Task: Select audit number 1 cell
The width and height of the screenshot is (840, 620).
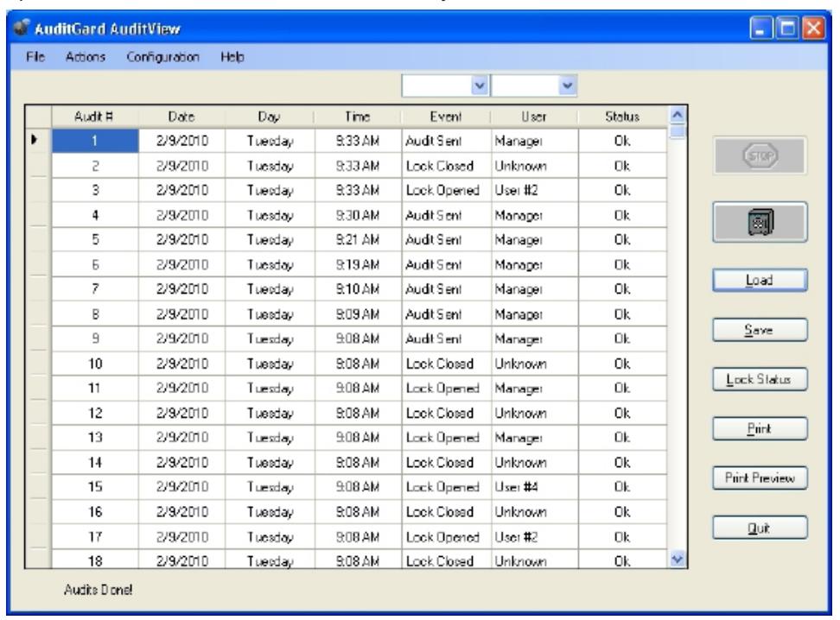Action: (x=95, y=141)
